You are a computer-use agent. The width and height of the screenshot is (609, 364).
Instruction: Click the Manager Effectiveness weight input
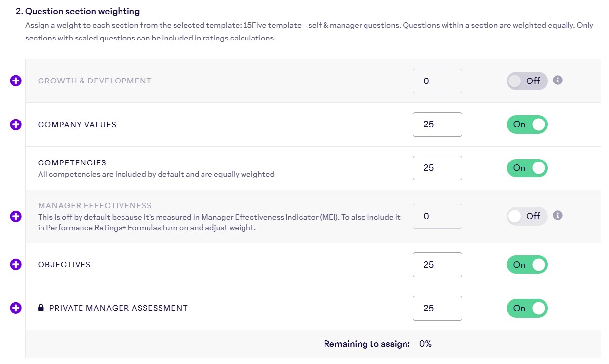click(x=437, y=216)
